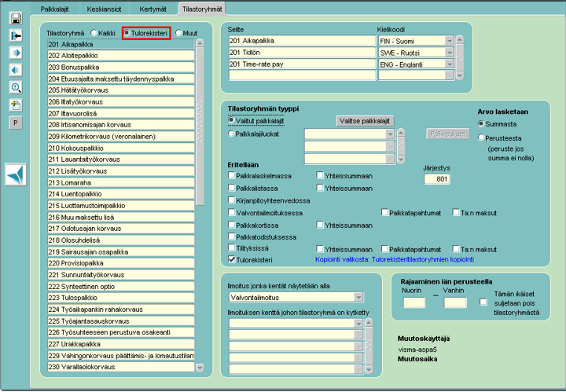Open the Valvontailmoitus report dropdown

(358, 298)
